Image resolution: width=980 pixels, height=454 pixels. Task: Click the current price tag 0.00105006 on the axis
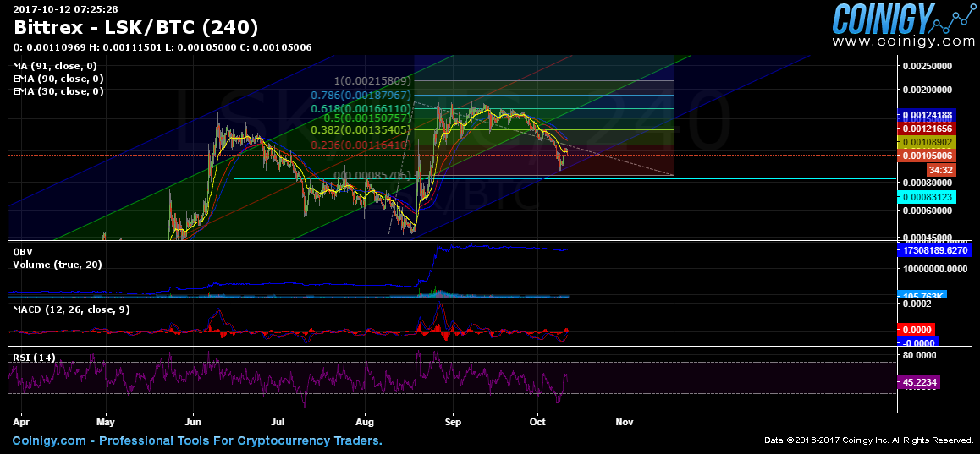tap(926, 156)
